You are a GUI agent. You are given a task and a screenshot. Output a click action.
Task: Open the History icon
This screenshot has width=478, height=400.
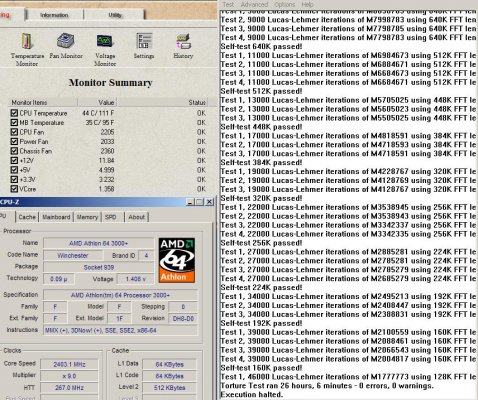pyautogui.click(x=183, y=46)
